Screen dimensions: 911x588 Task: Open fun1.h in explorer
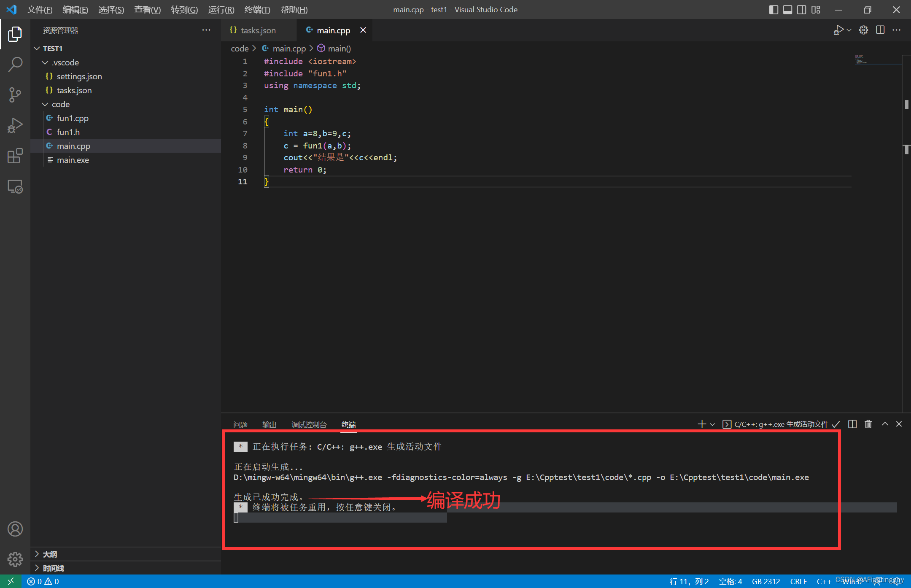pos(126,132)
